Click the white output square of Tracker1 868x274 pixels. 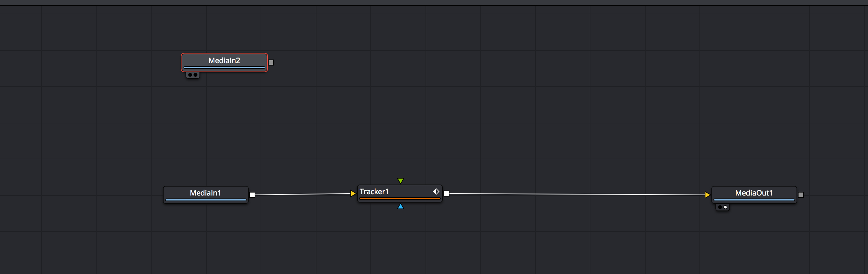446,194
